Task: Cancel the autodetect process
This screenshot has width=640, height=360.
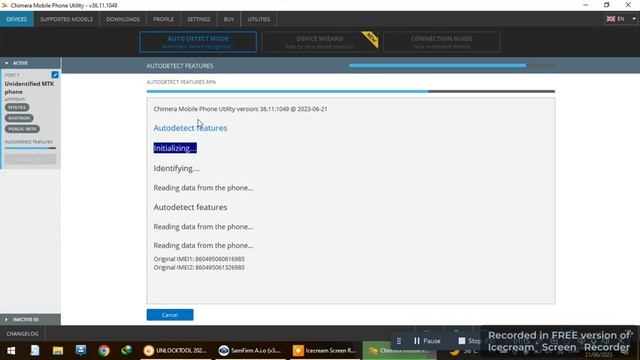Action: 170,315
